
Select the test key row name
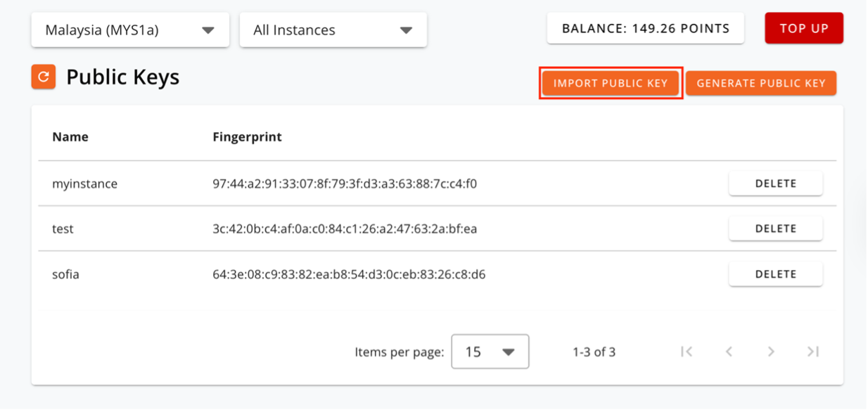point(63,228)
